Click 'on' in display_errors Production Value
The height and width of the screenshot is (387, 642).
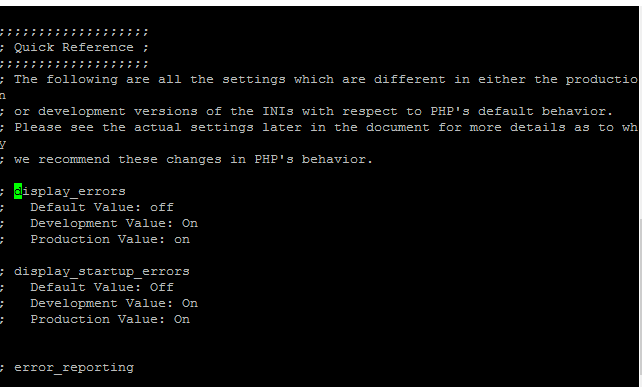tap(182, 240)
